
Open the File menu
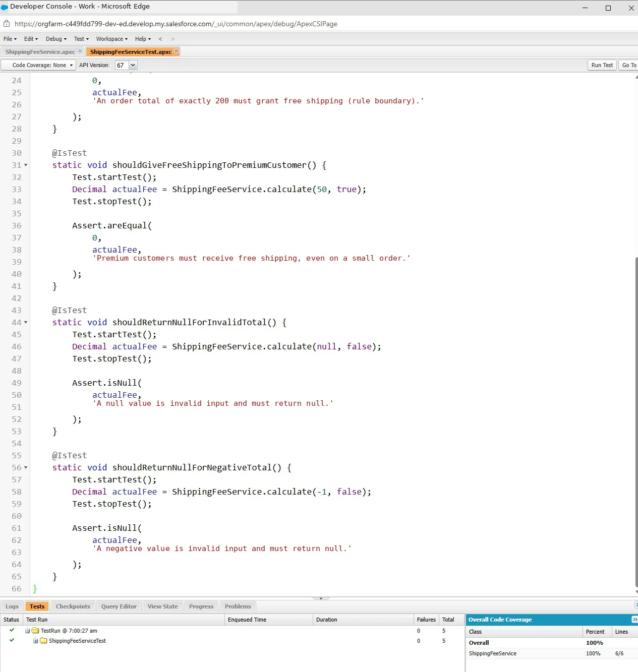[10, 39]
